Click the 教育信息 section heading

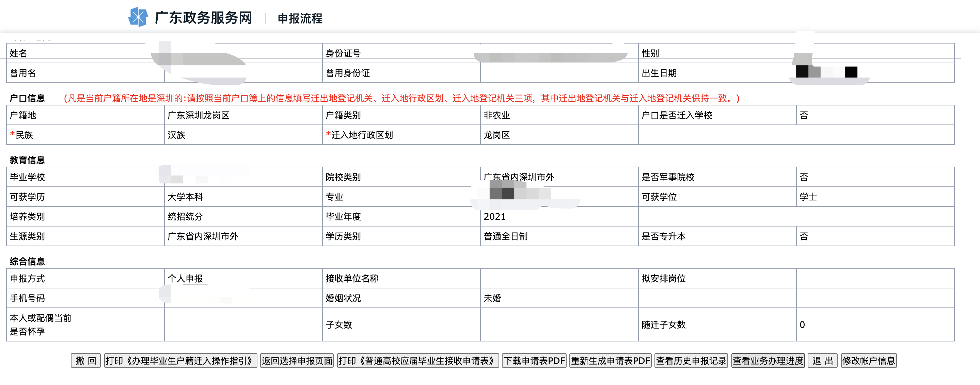coord(27,161)
